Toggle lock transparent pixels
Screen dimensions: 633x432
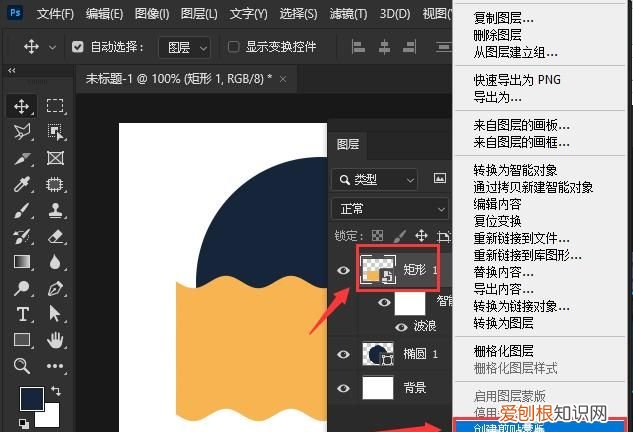pos(377,235)
